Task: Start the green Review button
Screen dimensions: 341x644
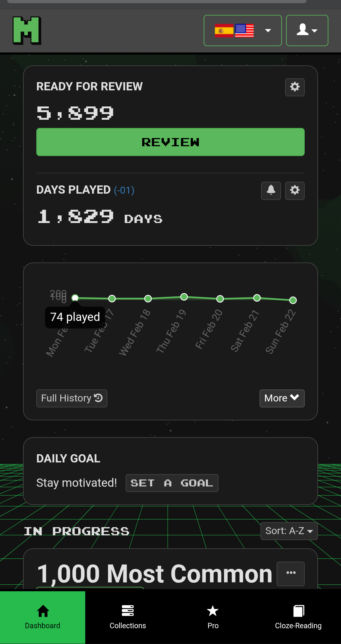Action: point(170,142)
